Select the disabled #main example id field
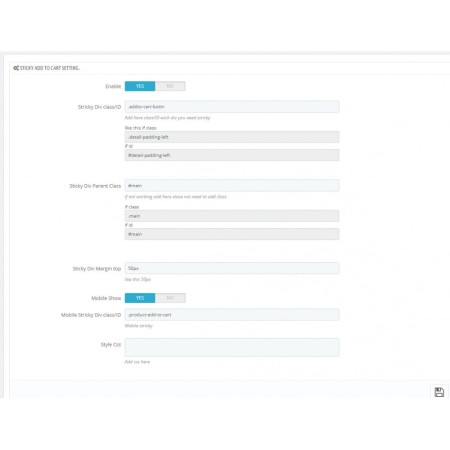Image resolution: width=450 pixels, height=450 pixels. [x=232, y=234]
